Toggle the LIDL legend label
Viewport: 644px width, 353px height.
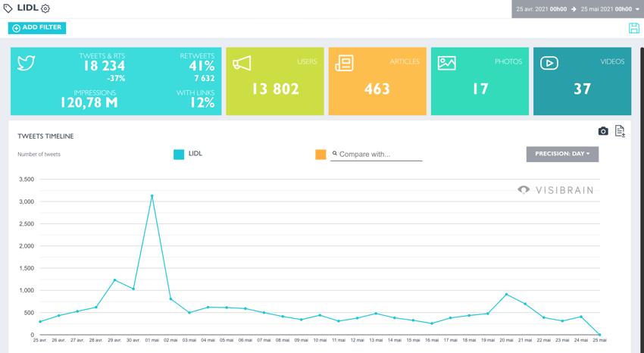coord(195,154)
